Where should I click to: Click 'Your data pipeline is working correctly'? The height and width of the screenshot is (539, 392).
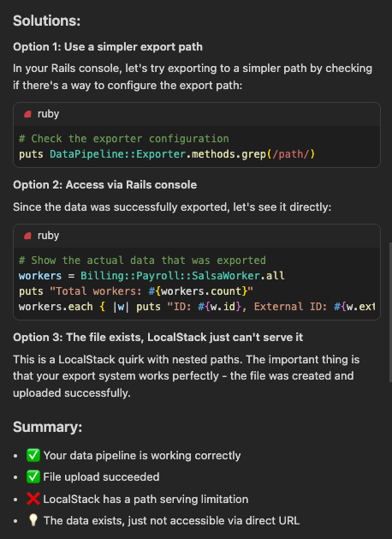click(x=142, y=456)
